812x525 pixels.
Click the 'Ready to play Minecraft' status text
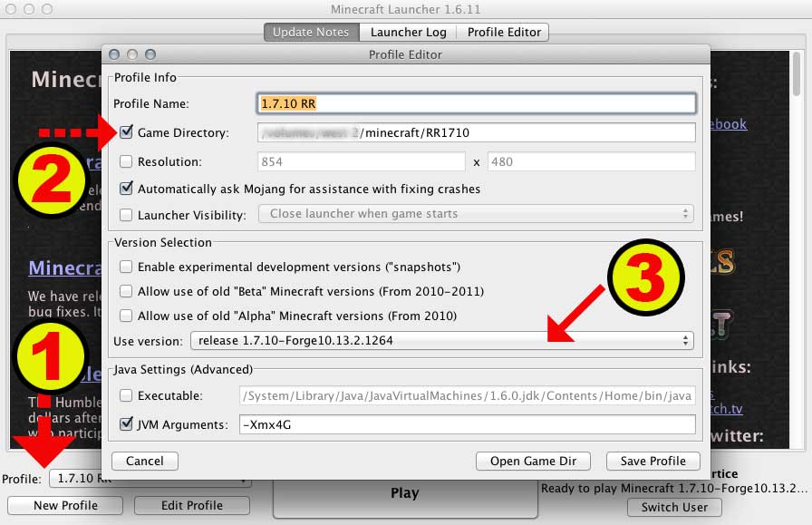673,488
